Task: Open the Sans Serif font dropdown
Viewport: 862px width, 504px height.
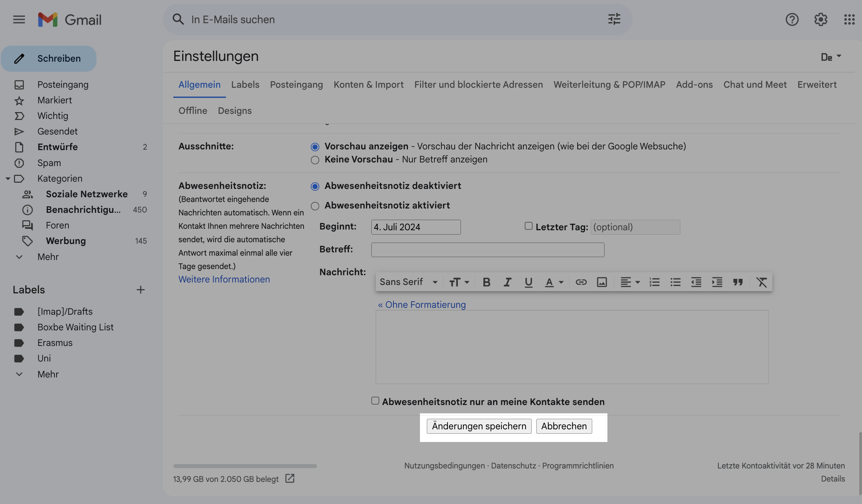Action: click(x=408, y=282)
